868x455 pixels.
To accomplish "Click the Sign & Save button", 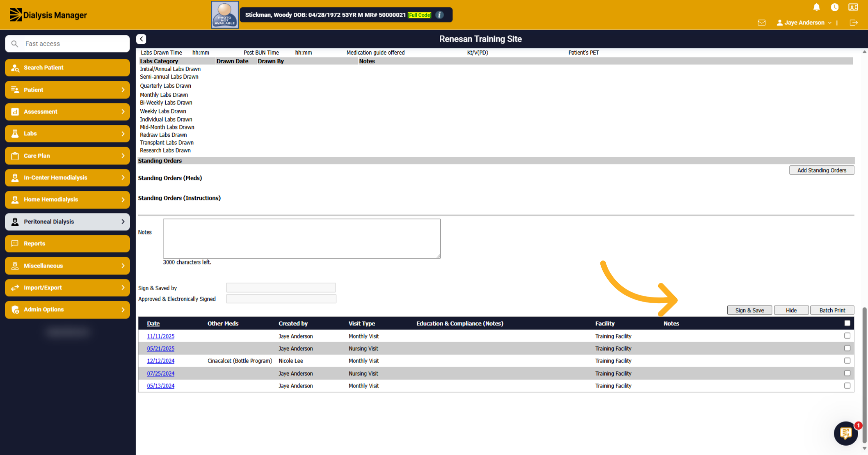I will pyautogui.click(x=749, y=310).
